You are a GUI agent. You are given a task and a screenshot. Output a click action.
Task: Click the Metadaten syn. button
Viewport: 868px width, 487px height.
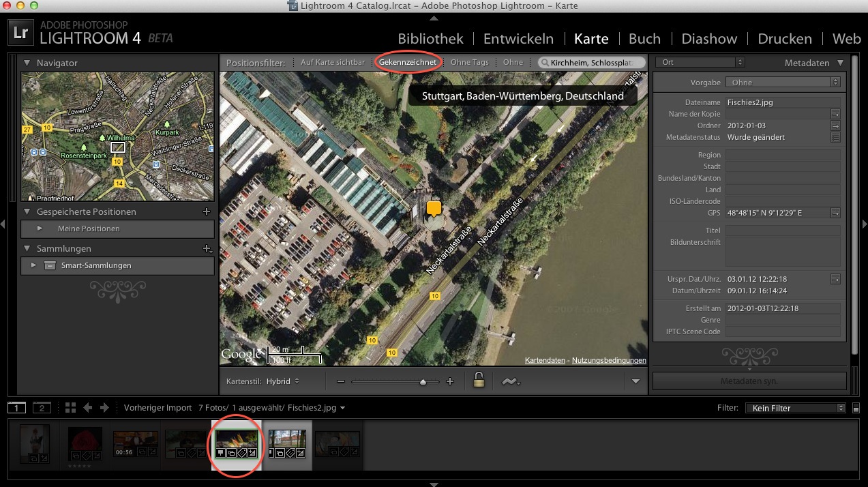[x=749, y=381]
